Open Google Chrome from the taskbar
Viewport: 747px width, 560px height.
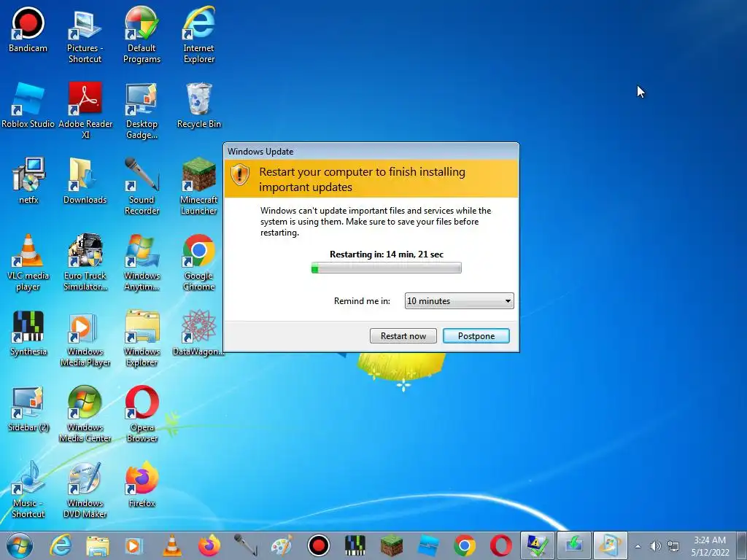click(x=465, y=545)
